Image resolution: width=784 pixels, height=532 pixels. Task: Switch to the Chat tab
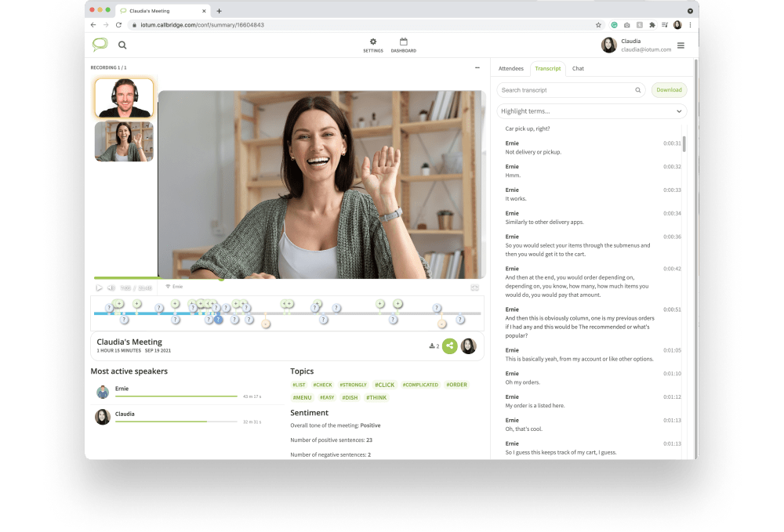pyautogui.click(x=578, y=69)
